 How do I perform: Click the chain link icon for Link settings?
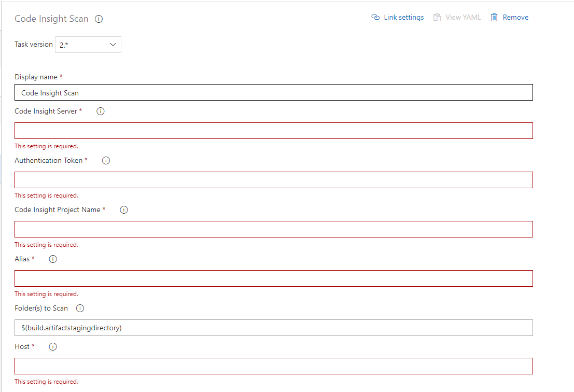pyautogui.click(x=376, y=18)
